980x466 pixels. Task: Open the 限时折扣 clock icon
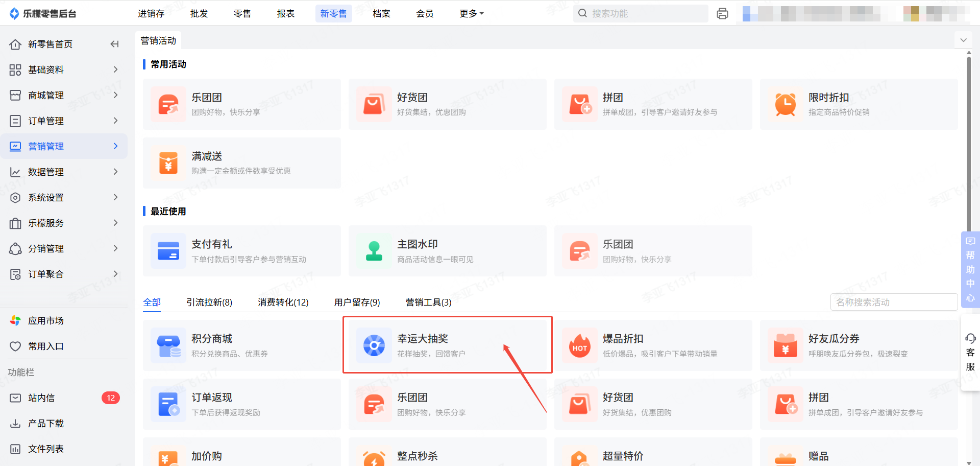click(786, 104)
